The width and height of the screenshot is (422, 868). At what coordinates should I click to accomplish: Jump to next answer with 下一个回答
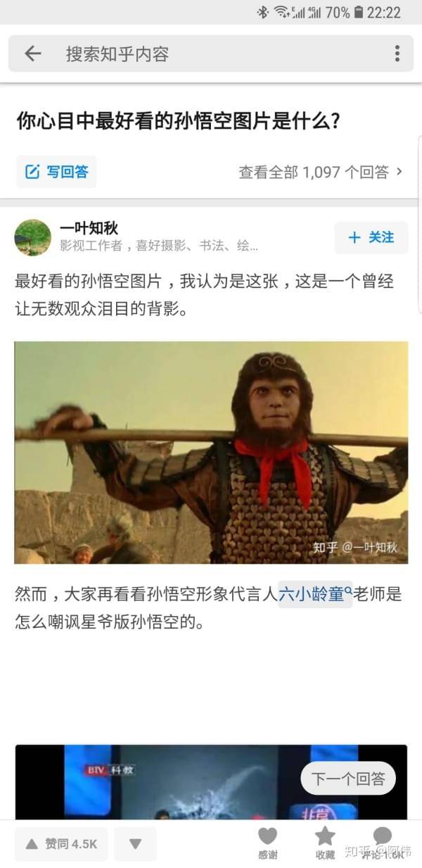click(349, 779)
